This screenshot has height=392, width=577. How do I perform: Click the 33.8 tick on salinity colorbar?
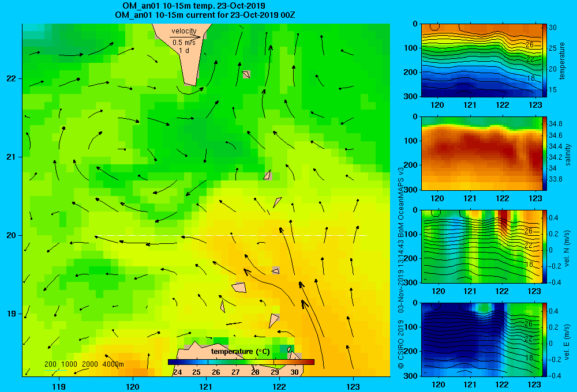(555, 179)
